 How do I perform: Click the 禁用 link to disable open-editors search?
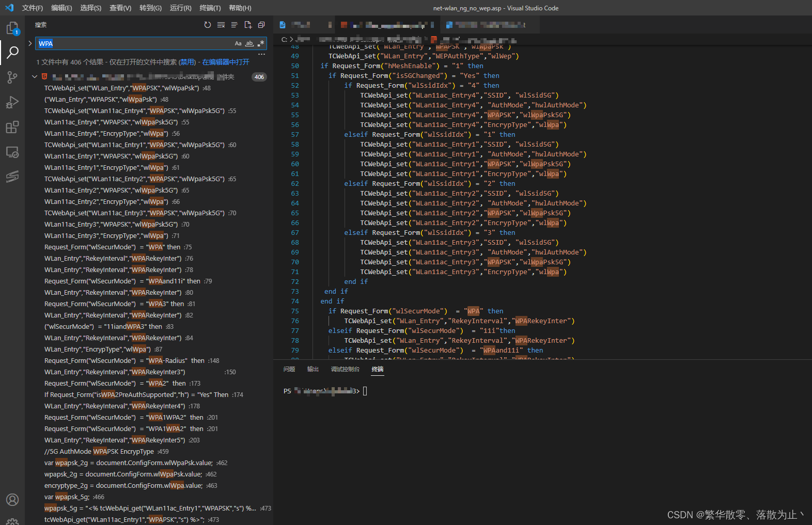(x=187, y=62)
